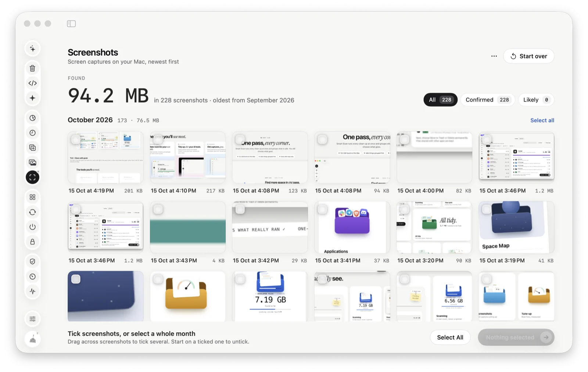Screen dimensions: 588x372
Task: Open the duplicates icon with plus sign
Action: coord(33,147)
